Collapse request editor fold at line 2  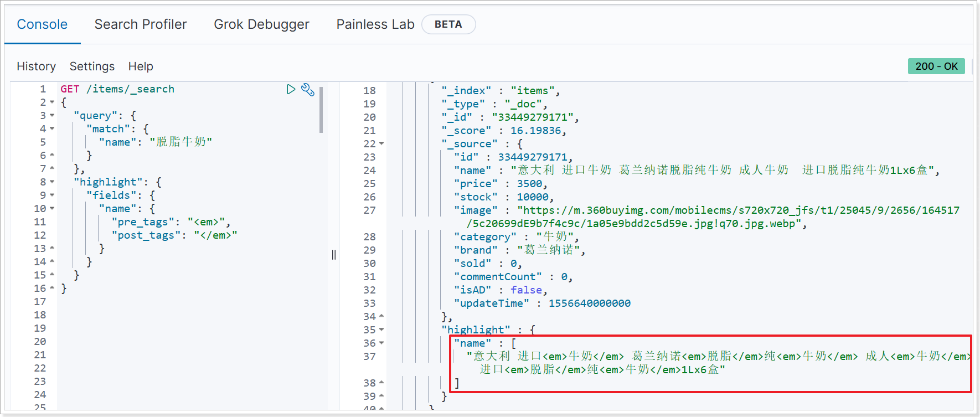pyautogui.click(x=52, y=102)
